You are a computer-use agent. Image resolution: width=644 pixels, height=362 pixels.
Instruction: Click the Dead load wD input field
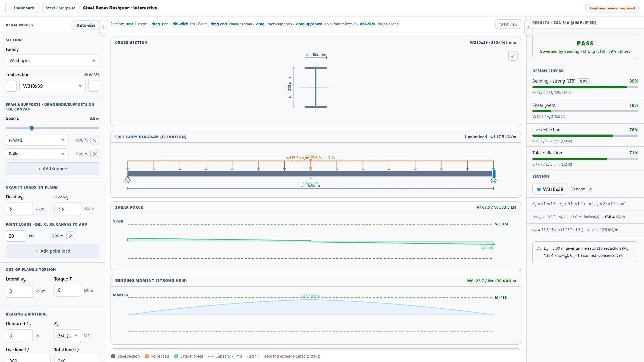tap(19, 209)
